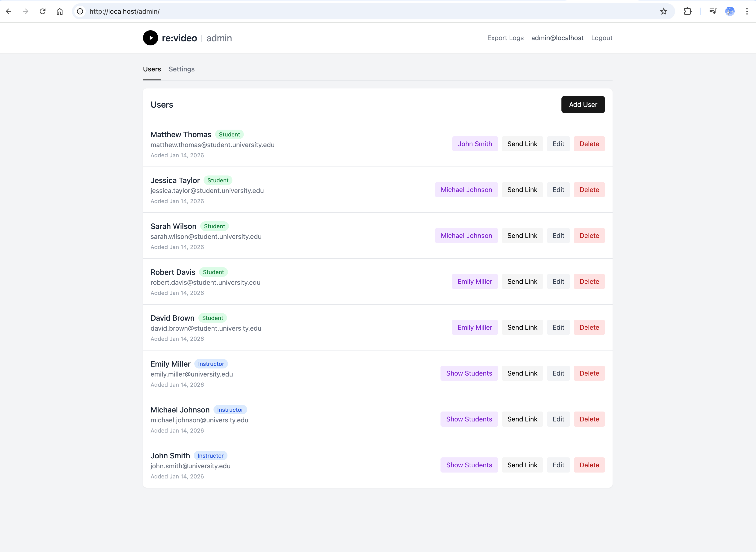Click the site information icon in address bar
The height and width of the screenshot is (552, 756).
(x=80, y=11)
